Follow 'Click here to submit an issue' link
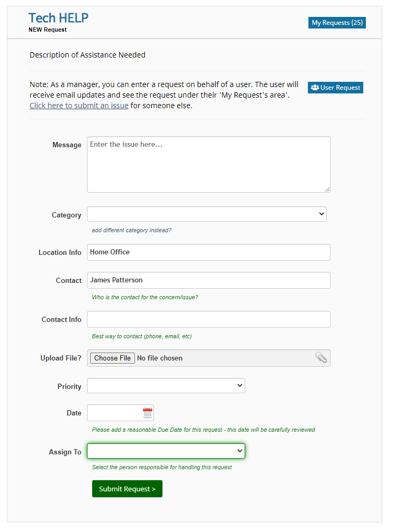397x532 pixels. pos(79,106)
